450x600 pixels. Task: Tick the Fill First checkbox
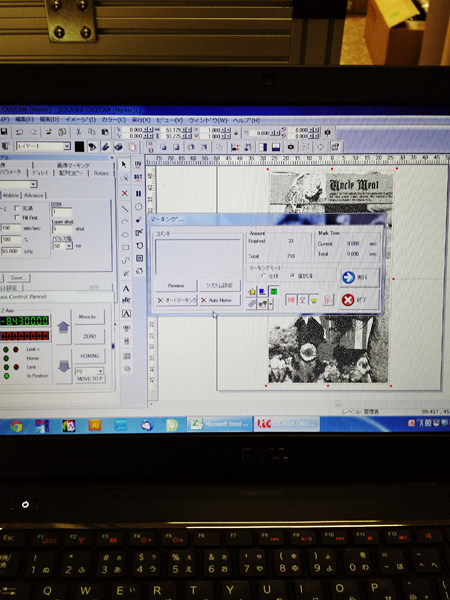click(17, 217)
